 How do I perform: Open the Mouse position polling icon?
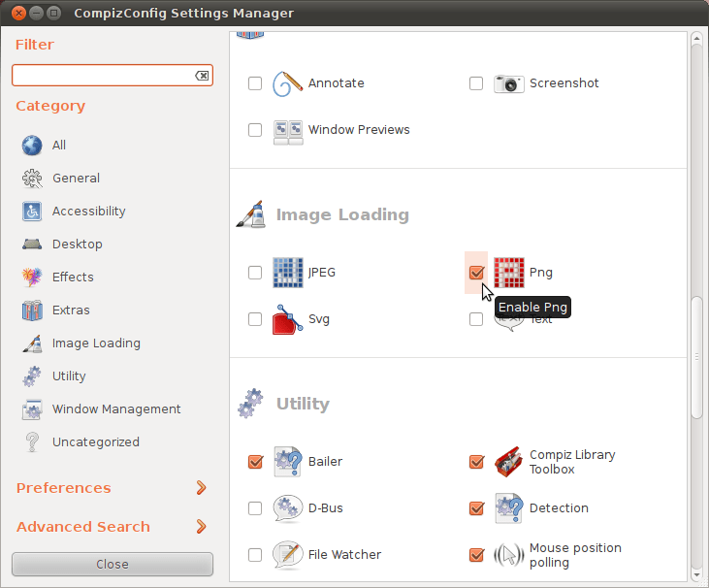click(509, 555)
